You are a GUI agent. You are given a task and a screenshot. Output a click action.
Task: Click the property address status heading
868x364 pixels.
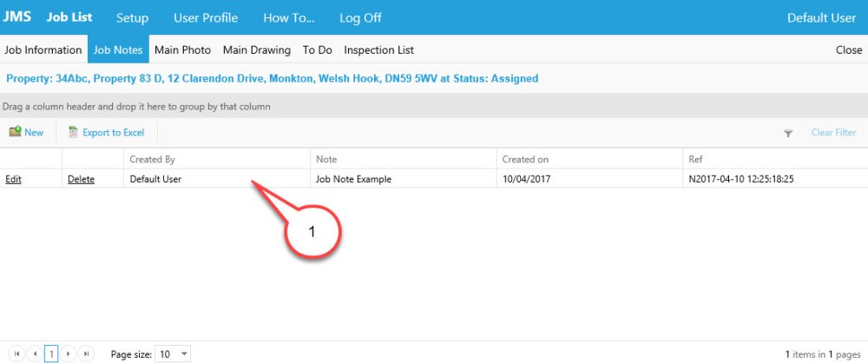pos(272,78)
